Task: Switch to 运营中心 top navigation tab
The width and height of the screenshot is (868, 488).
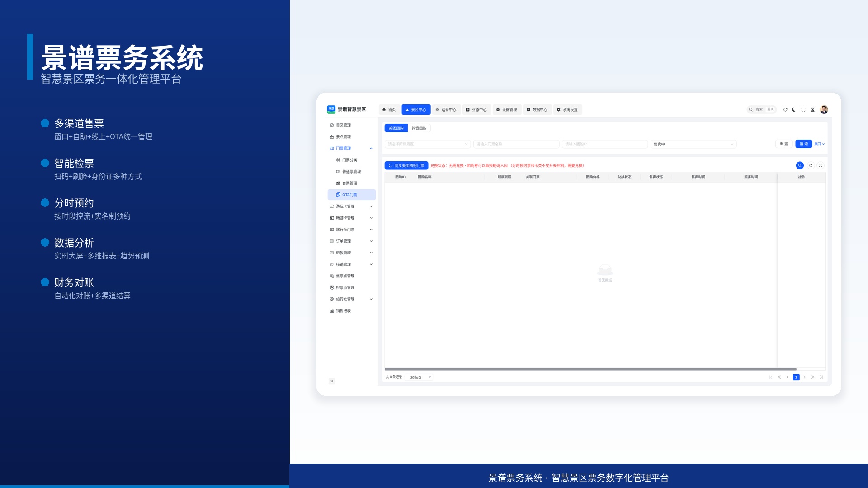Action: 446,110
